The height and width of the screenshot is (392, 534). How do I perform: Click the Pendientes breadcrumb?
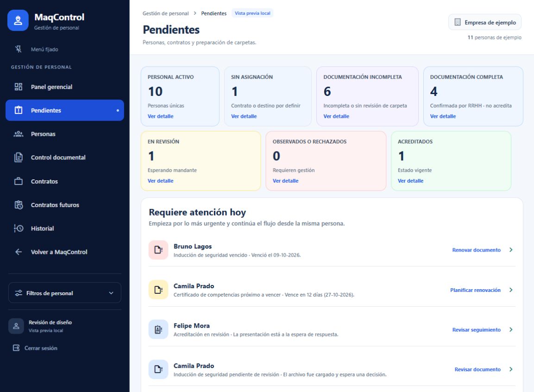tap(214, 13)
